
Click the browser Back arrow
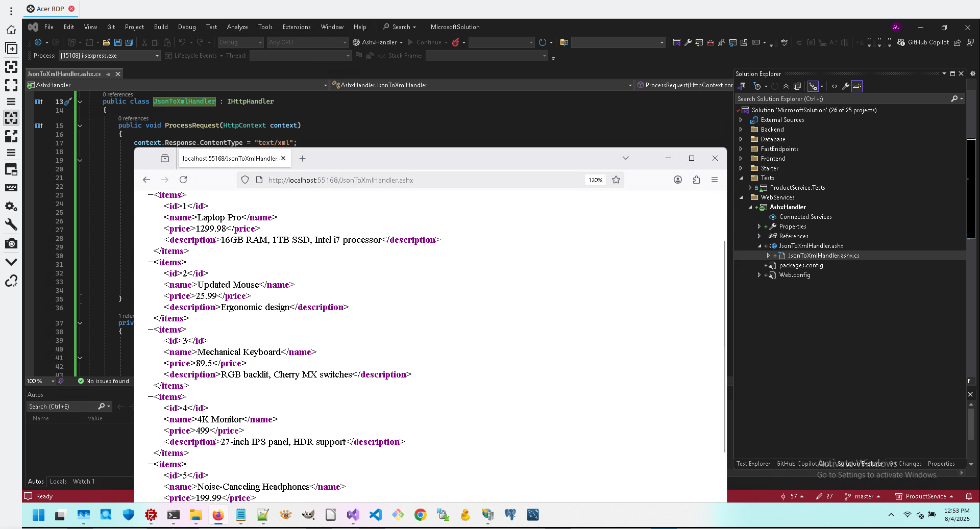pos(146,180)
